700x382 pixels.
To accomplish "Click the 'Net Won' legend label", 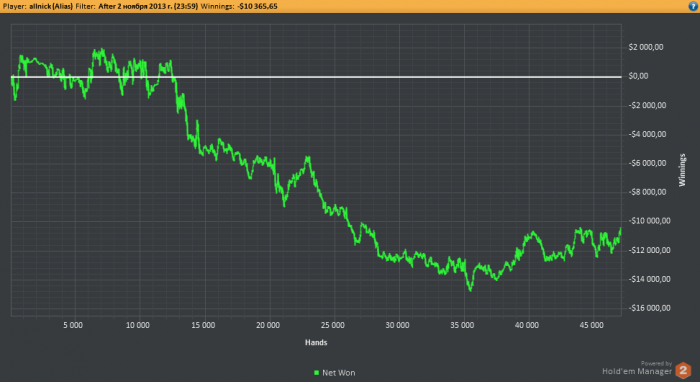I will 339,373.
